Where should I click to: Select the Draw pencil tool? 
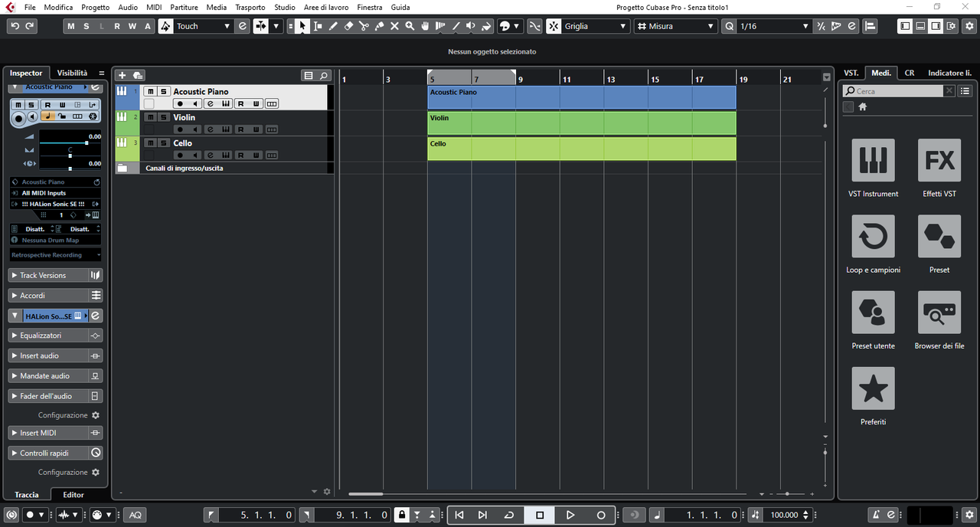point(333,26)
